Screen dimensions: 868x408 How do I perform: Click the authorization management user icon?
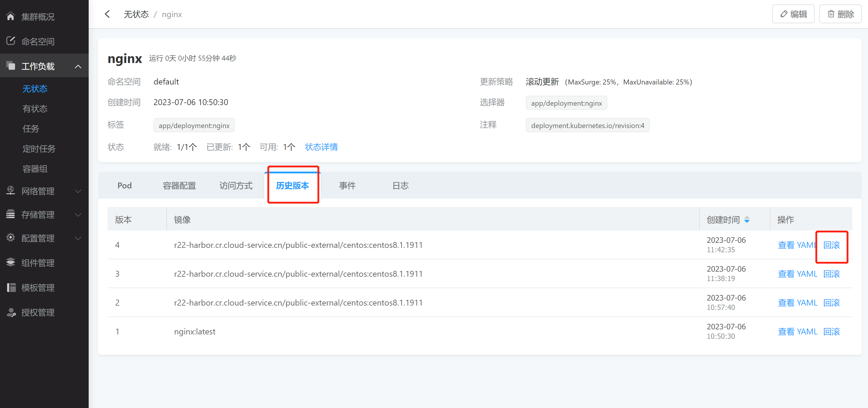click(x=11, y=312)
